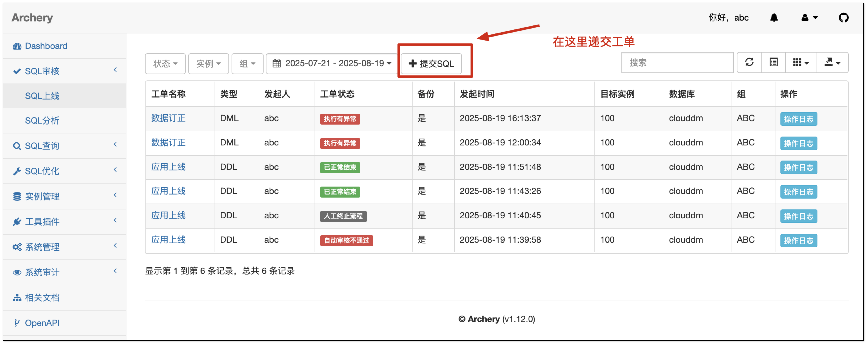This screenshot has width=868, height=345.
Task: Open the first 数据订正 work order link
Action: (x=168, y=118)
